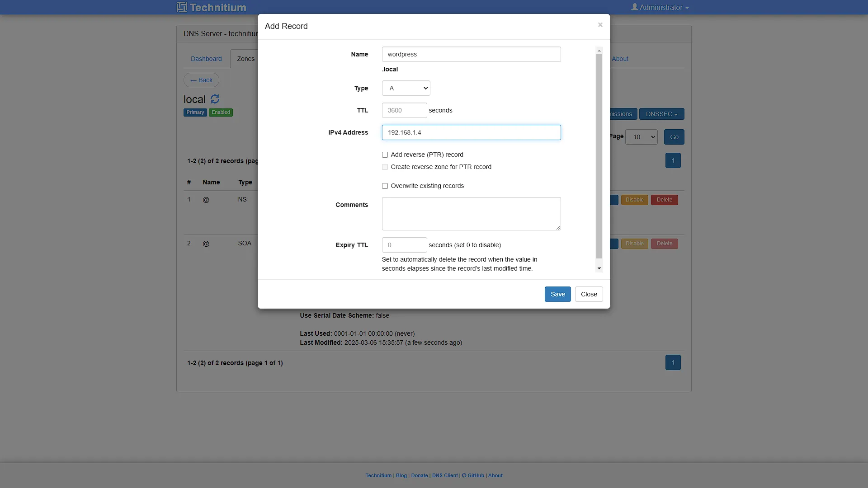Open the About tab

pos(620,59)
